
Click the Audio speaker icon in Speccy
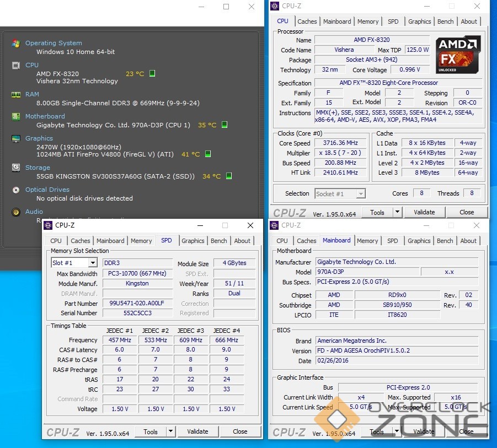(16, 212)
